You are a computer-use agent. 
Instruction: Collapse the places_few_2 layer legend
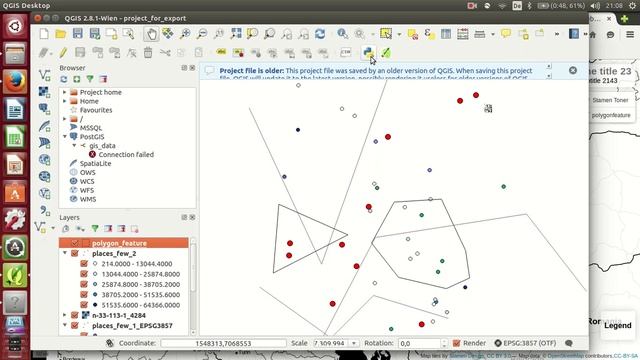point(65,253)
